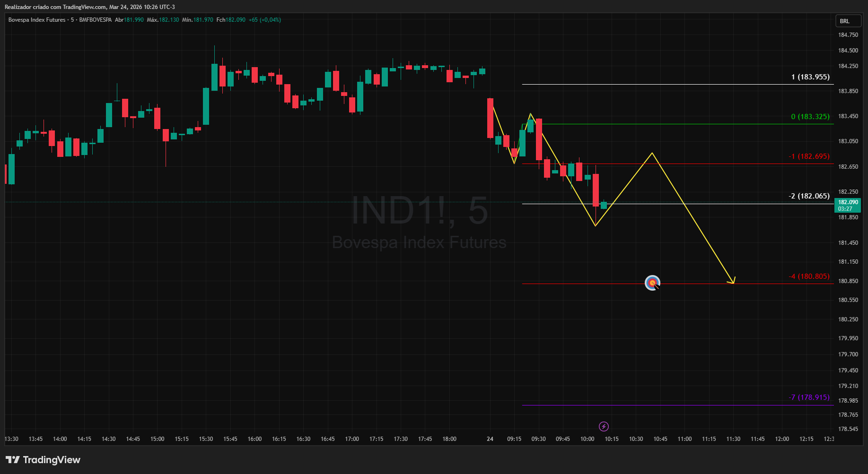Viewport: 868px width, 474px height.
Task: Select the Fibonacci level 1 (183.955) label
Action: 810,77
